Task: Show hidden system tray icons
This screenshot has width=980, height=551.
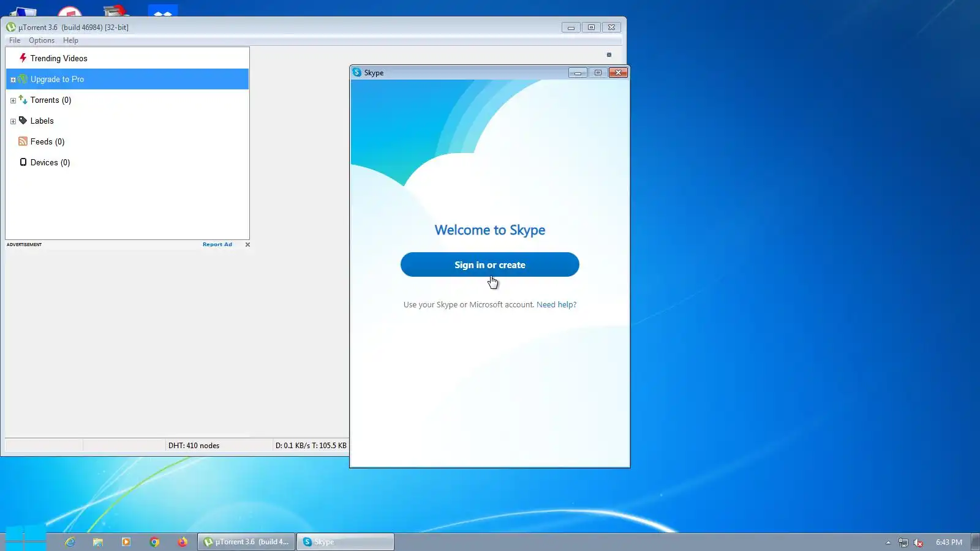Action: pos(888,542)
